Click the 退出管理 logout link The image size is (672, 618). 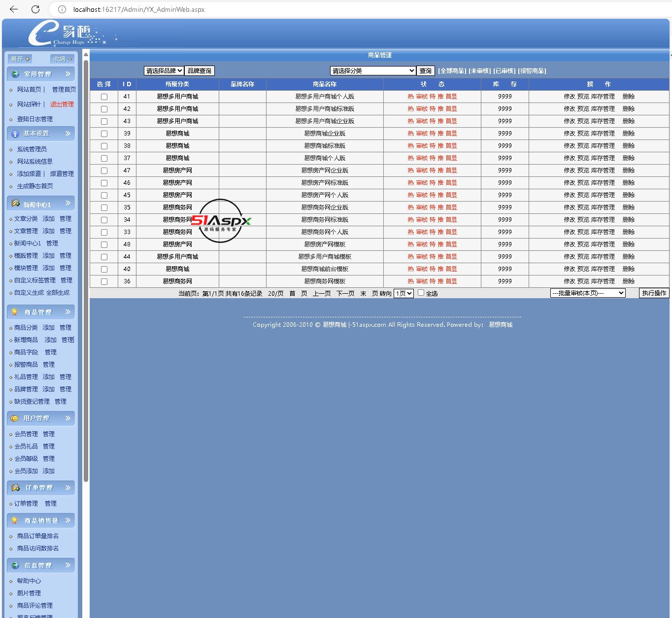[x=62, y=104]
